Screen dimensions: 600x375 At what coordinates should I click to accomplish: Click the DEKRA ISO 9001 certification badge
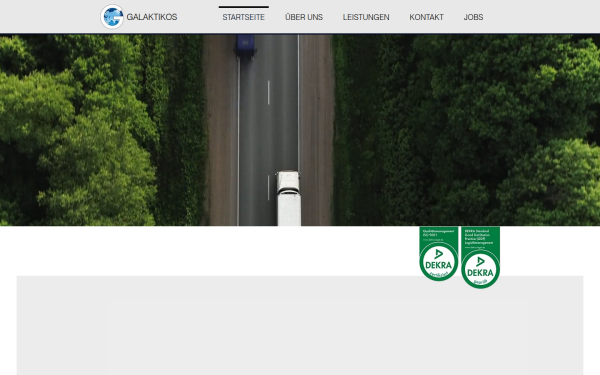point(439,254)
